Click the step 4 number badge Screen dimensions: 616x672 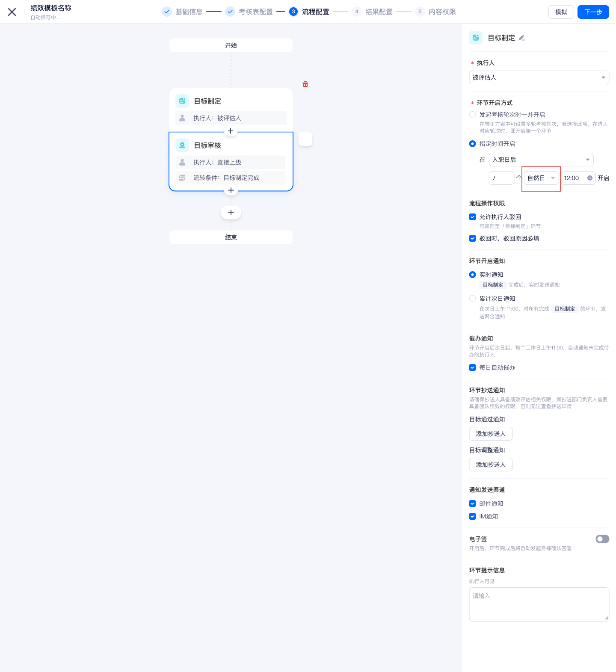(357, 12)
